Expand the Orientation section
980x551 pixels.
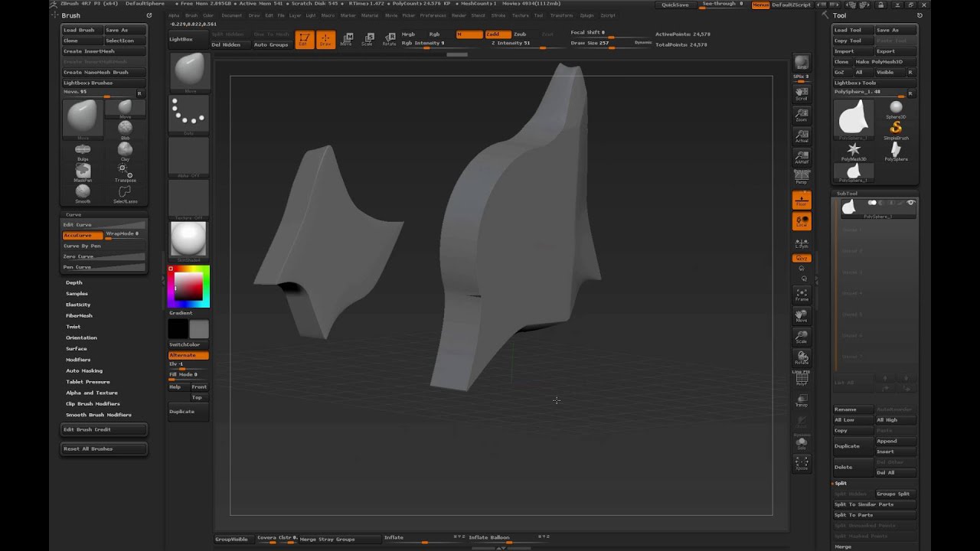[81, 337]
